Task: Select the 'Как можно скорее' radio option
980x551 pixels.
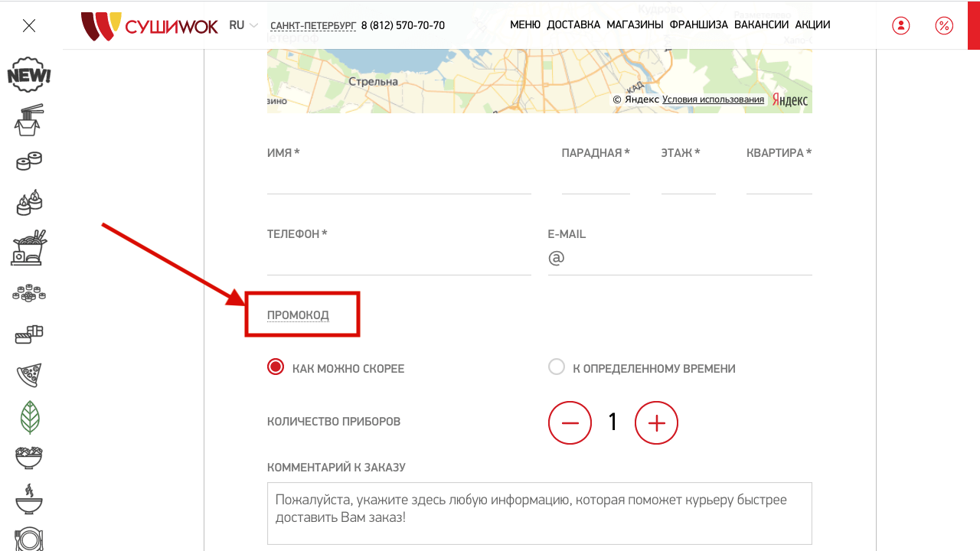Action: click(x=276, y=367)
